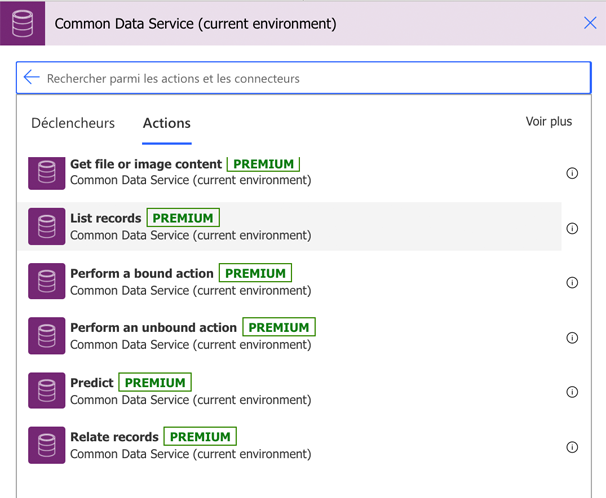Click the PREMIUM badge beside Perform an unbound action
Image resolution: width=606 pixels, height=498 pixels.
point(279,327)
